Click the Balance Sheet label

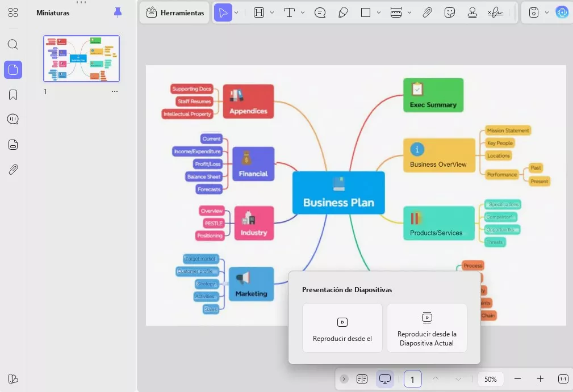point(203,176)
